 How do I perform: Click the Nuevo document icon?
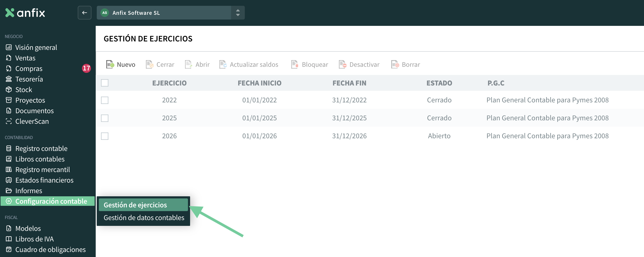[110, 64]
